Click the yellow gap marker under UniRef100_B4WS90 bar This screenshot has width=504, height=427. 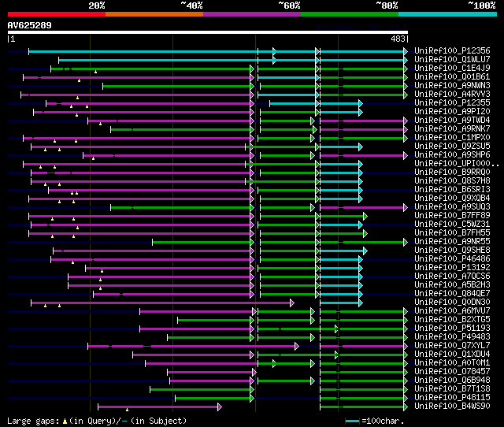(x=128, y=410)
